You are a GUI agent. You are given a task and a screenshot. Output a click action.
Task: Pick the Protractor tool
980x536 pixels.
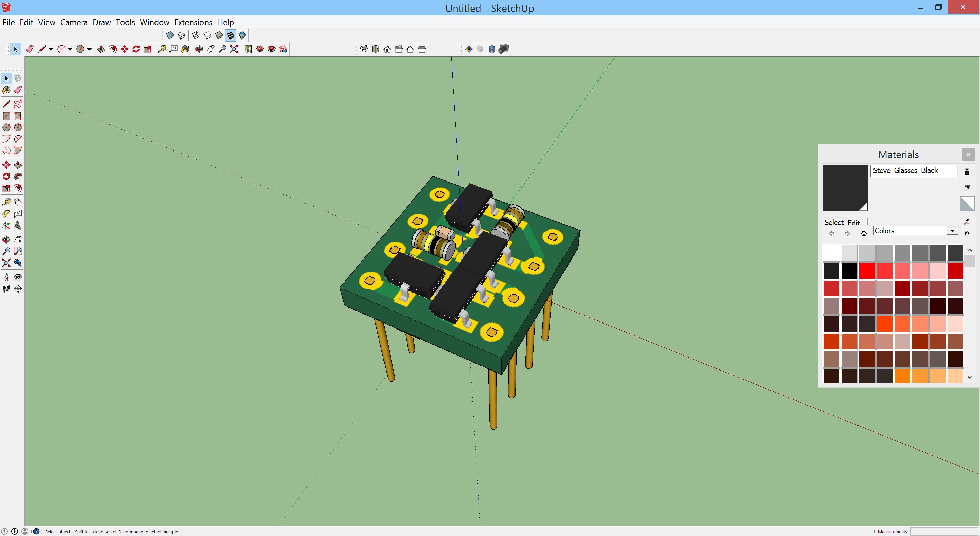point(6,214)
